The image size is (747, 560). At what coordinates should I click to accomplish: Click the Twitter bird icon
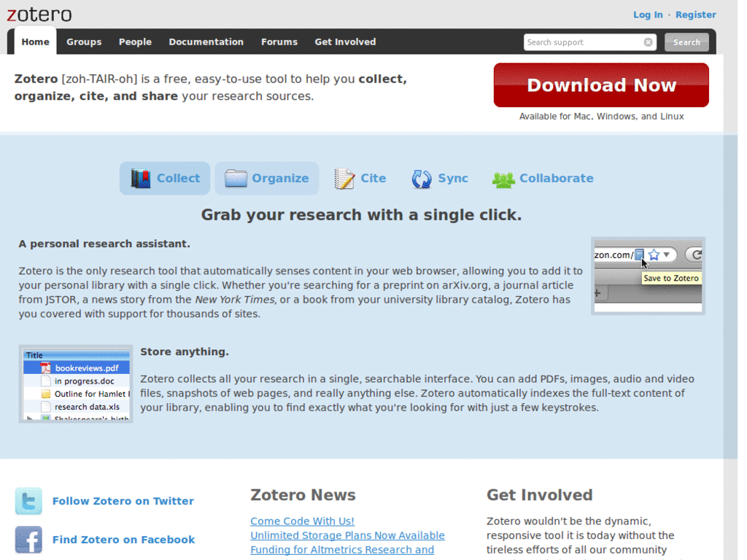tap(28, 501)
